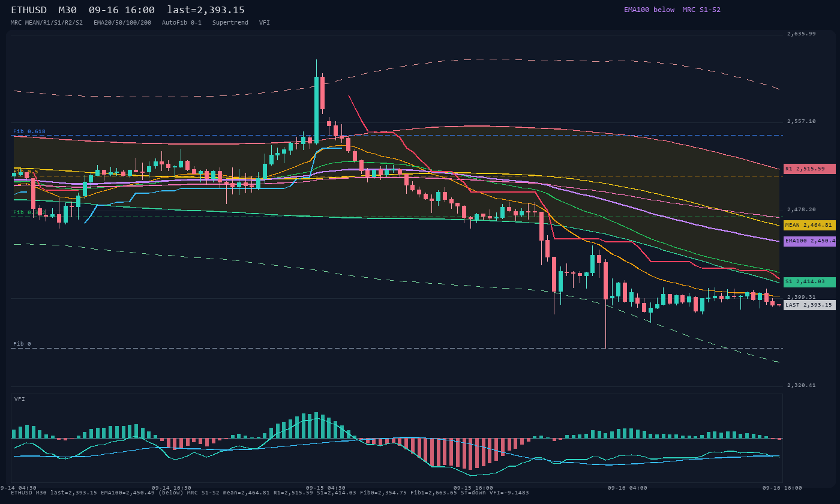Screen dimensions: 840x504
Task: Click the 2,635.99 price axis label
Action: point(802,34)
